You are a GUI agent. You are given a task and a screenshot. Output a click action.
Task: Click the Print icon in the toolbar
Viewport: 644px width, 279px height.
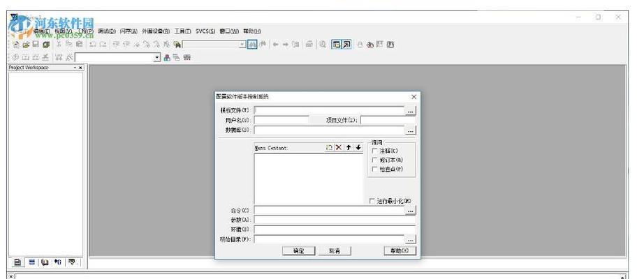tap(309, 44)
